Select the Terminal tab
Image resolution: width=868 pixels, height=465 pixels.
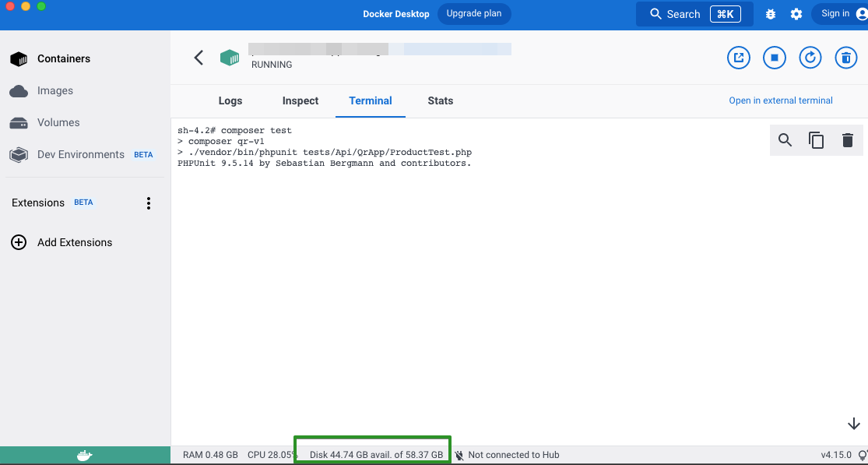click(x=371, y=100)
